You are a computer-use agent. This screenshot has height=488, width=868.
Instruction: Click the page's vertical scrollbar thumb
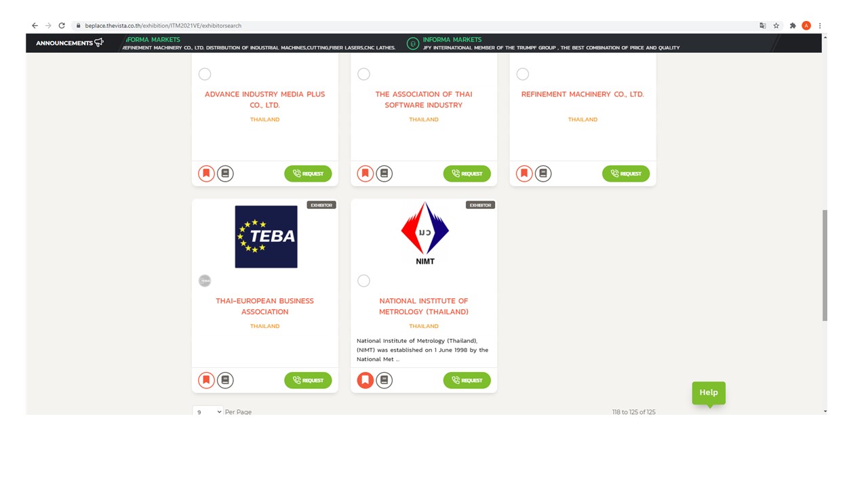[x=825, y=264]
